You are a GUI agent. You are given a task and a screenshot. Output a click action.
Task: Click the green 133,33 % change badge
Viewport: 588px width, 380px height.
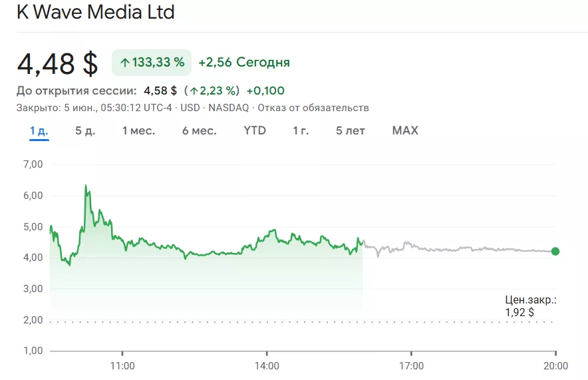[152, 63]
